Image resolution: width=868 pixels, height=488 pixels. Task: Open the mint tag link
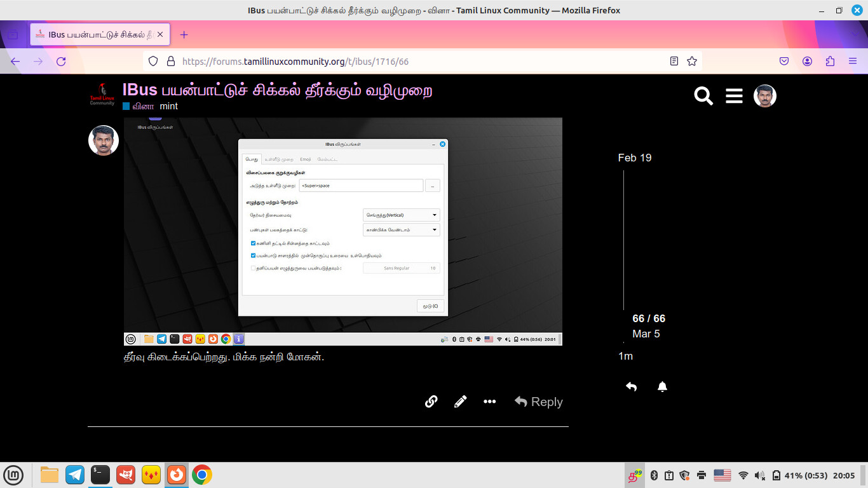168,106
